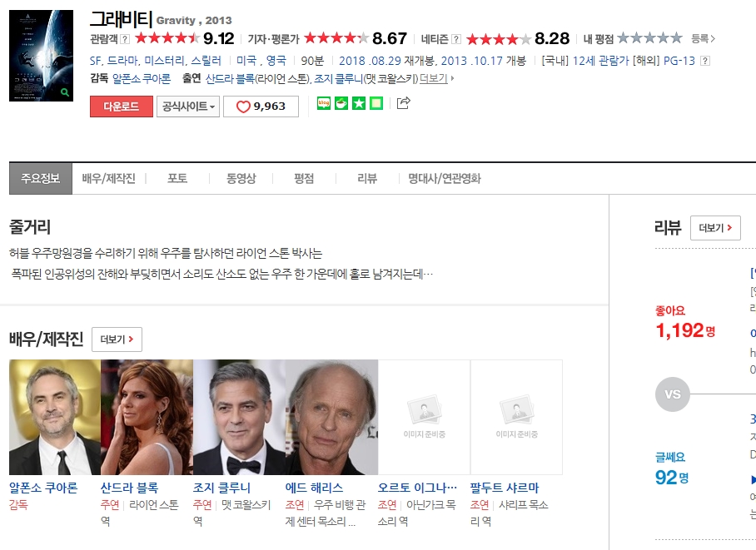Open 조지 클루니 photo thumbnail

[x=239, y=418]
